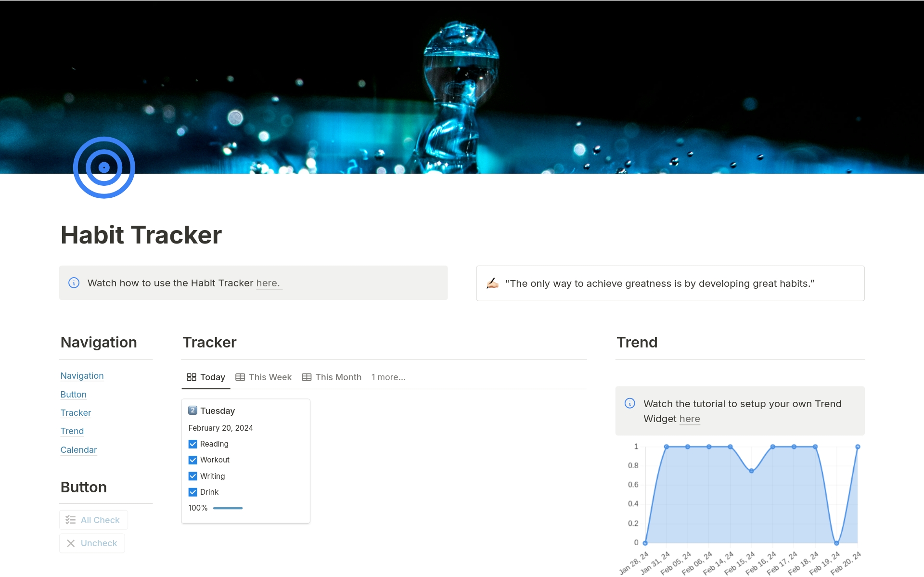Click the Uncheck X icon
The height and width of the screenshot is (577, 924).
click(x=72, y=542)
